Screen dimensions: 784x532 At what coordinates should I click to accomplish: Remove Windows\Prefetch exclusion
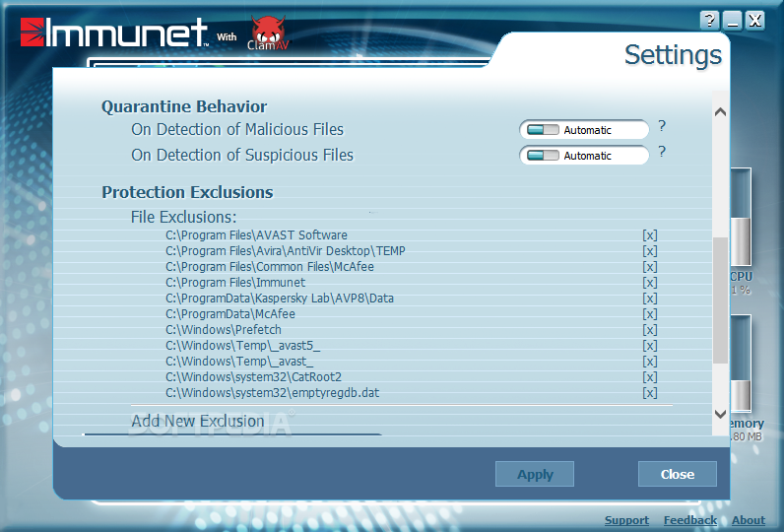point(649,330)
